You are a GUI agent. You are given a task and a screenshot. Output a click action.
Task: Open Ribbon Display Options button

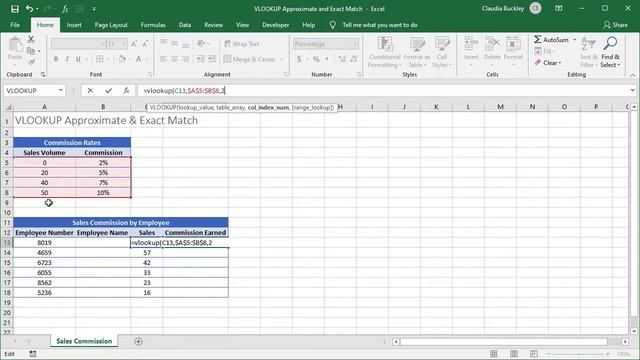tap(559, 9)
